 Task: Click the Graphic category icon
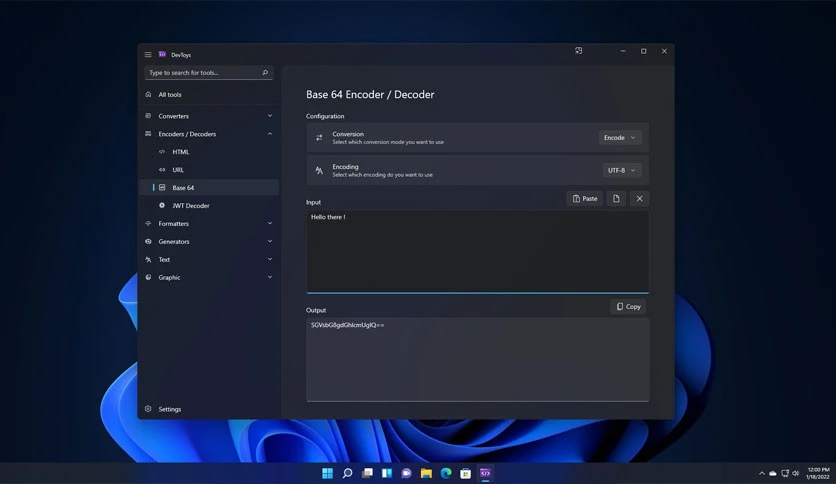148,277
